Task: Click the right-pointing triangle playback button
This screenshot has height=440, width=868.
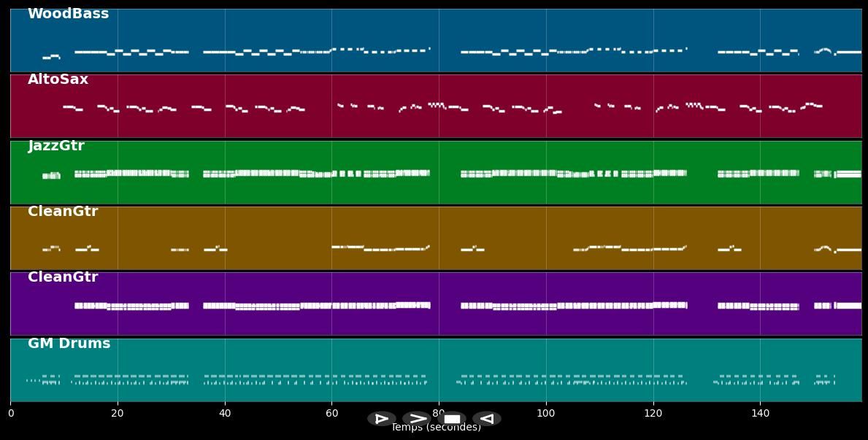Action: pyautogui.click(x=381, y=419)
